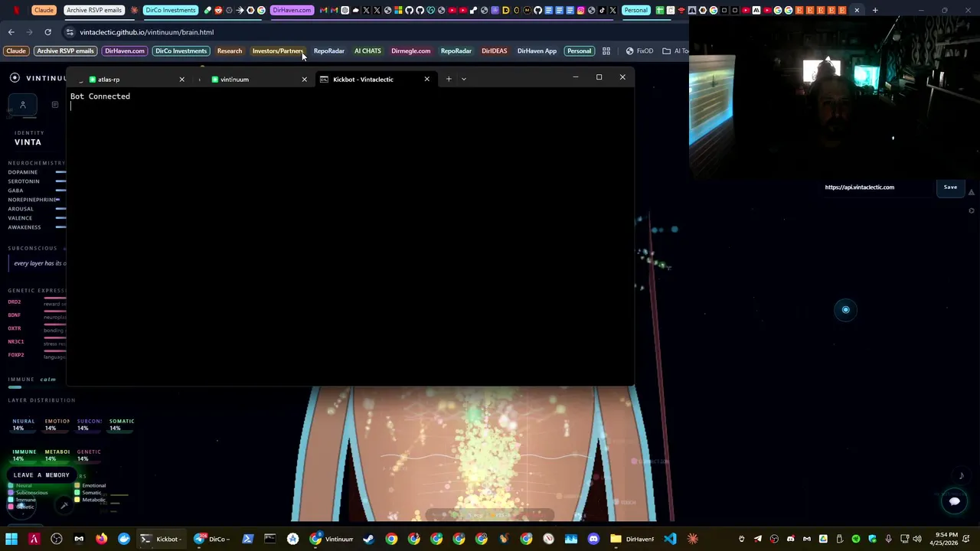Viewport: 980px width, 551px height.
Task: Open a new terminal tab with plus
Action: pyautogui.click(x=449, y=79)
